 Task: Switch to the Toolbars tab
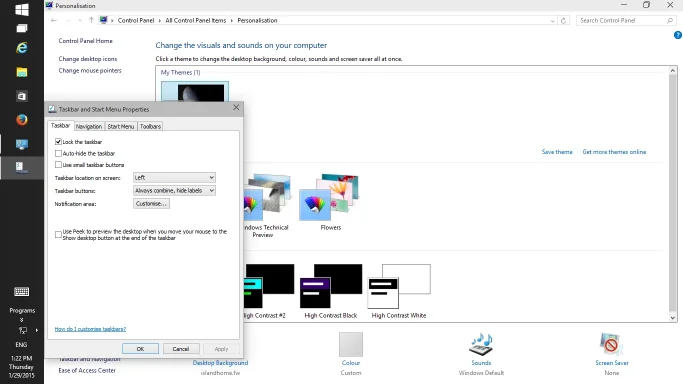pos(150,126)
